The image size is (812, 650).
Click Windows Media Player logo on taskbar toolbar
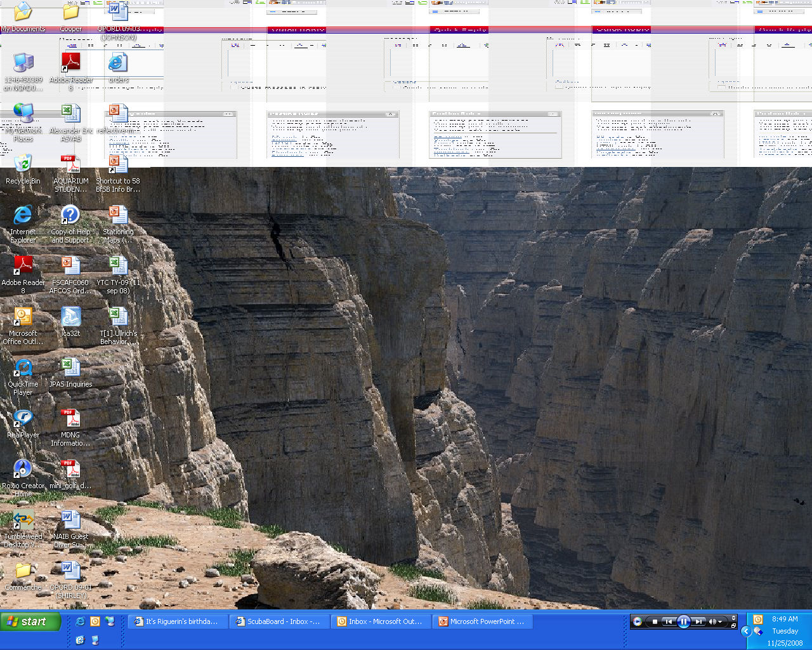click(638, 621)
